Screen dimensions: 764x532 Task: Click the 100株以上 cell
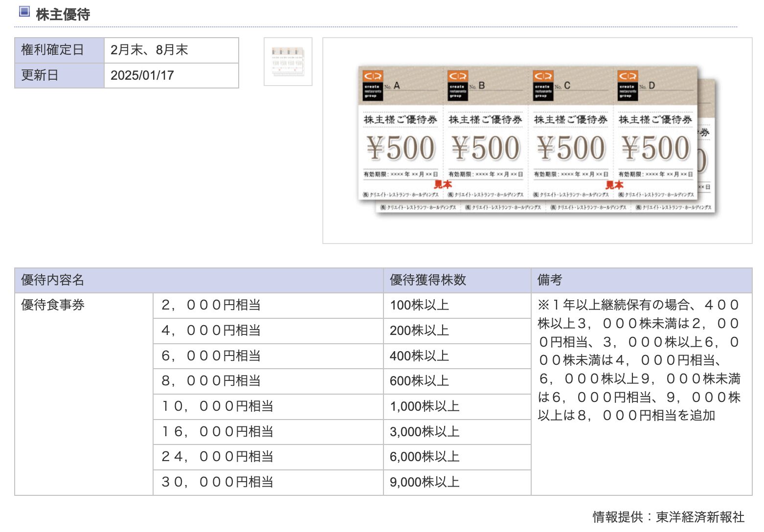[419, 305]
